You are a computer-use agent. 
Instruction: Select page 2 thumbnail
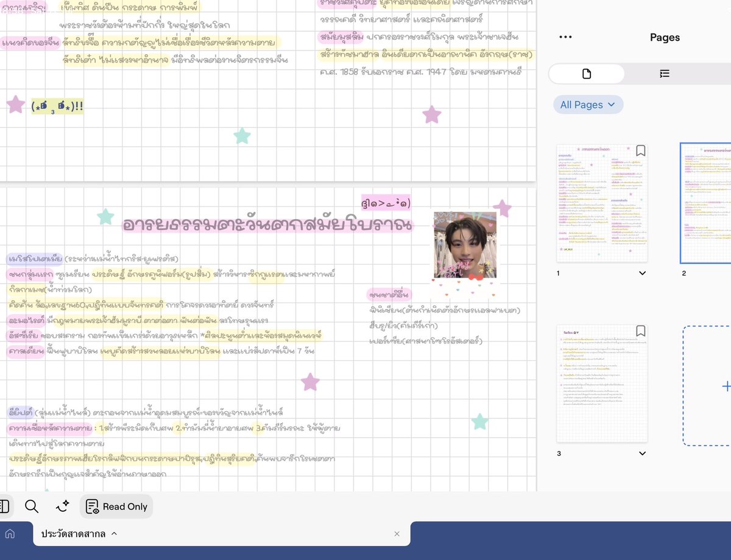[706, 203]
